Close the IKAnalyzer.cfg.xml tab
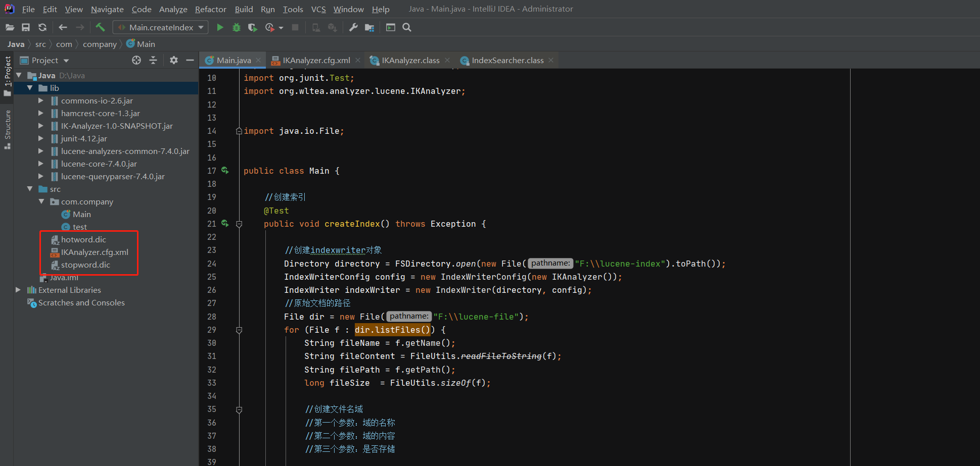 pyautogui.click(x=358, y=60)
